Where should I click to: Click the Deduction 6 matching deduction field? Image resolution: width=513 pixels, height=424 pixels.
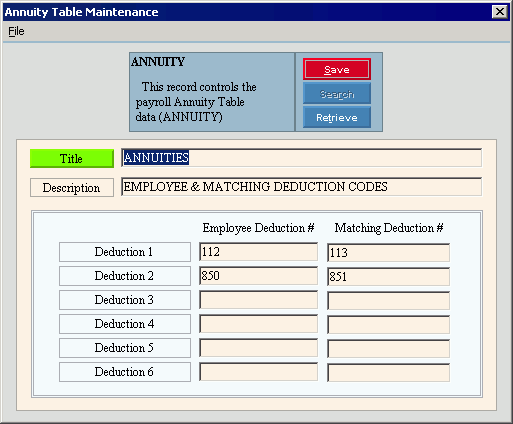[x=388, y=373]
